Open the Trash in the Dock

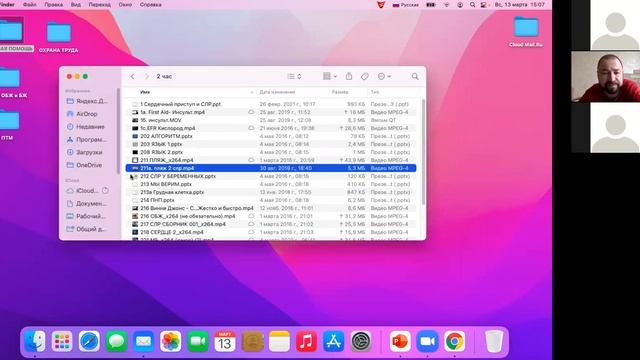tap(493, 341)
